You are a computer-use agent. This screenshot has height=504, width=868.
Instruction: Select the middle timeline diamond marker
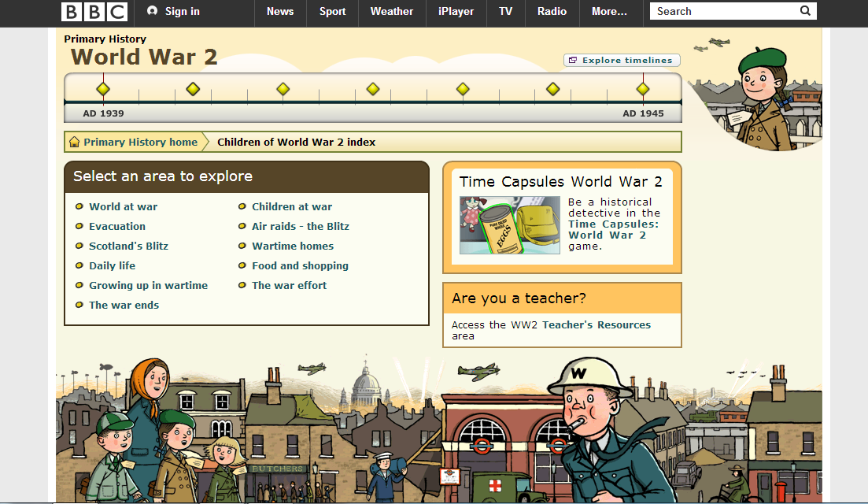tap(373, 89)
